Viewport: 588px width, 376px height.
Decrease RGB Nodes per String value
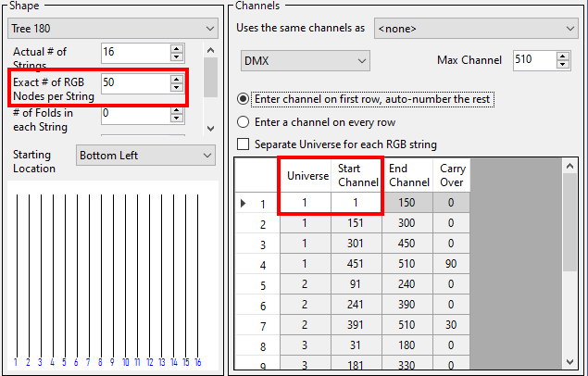coord(178,88)
